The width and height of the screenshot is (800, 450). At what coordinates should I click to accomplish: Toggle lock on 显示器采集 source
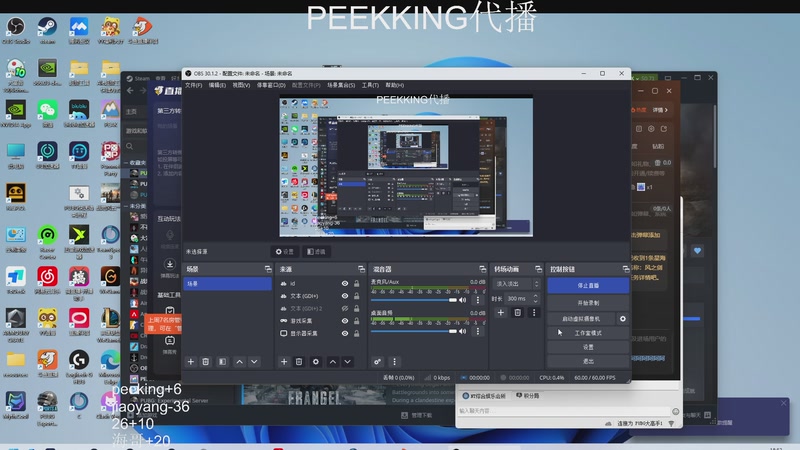pos(357,334)
